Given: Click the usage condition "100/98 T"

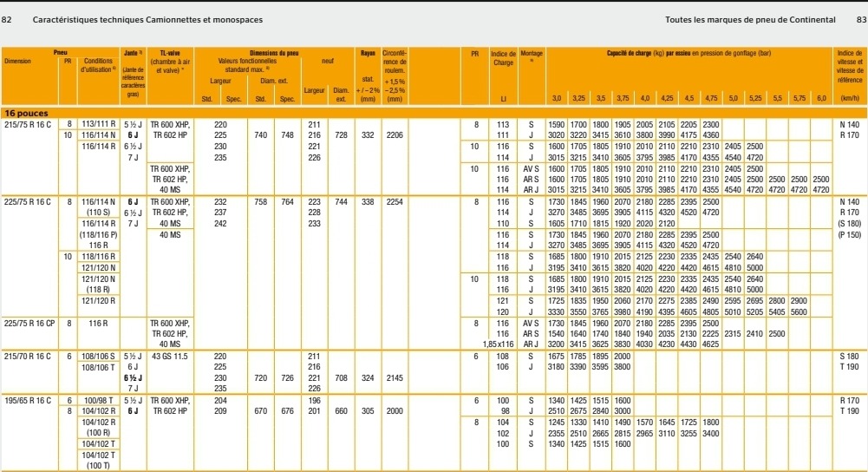Looking at the screenshot, I should click(x=99, y=401).
